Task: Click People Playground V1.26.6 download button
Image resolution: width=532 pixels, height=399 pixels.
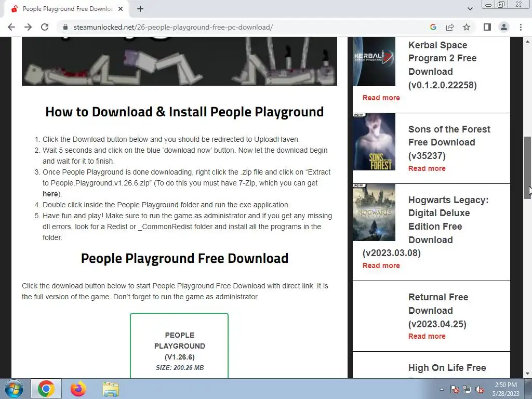Action: pyautogui.click(x=179, y=345)
